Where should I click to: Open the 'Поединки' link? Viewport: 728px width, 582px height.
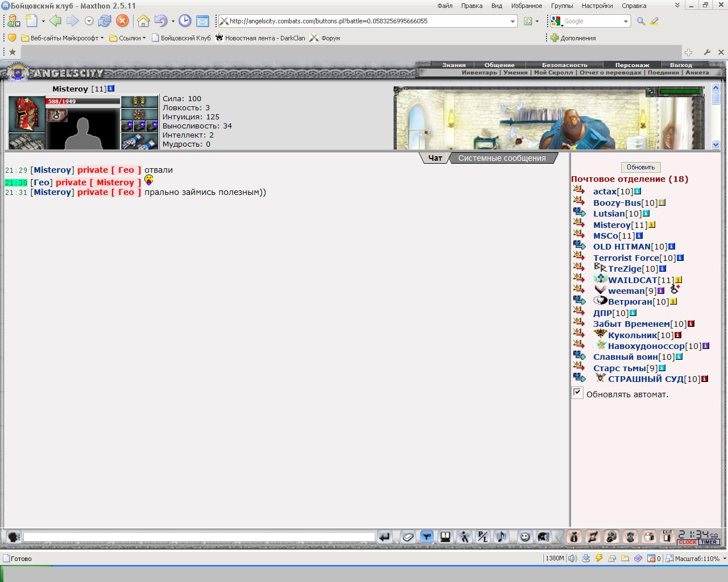tap(663, 72)
